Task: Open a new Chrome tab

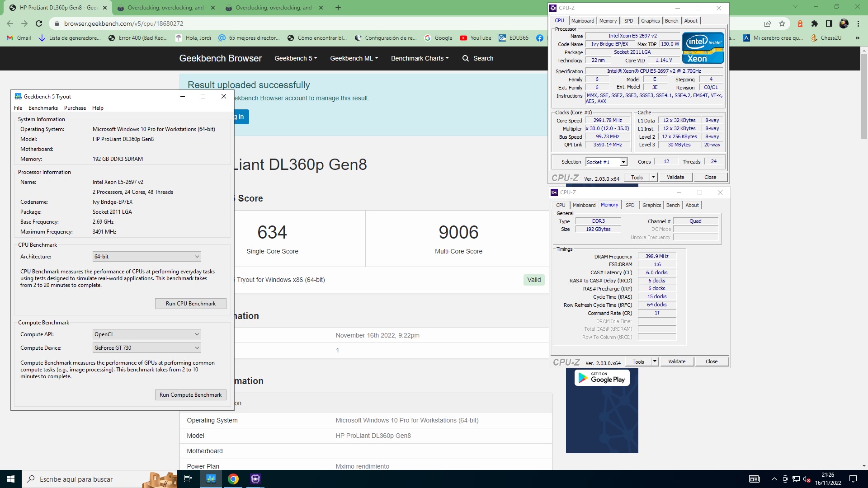Action: (x=338, y=8)
